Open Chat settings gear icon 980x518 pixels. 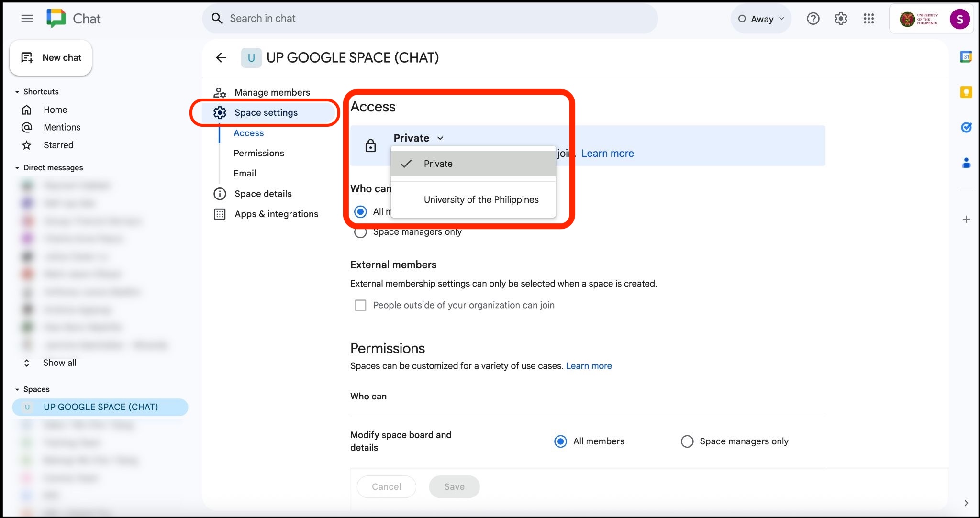(841, 19)
